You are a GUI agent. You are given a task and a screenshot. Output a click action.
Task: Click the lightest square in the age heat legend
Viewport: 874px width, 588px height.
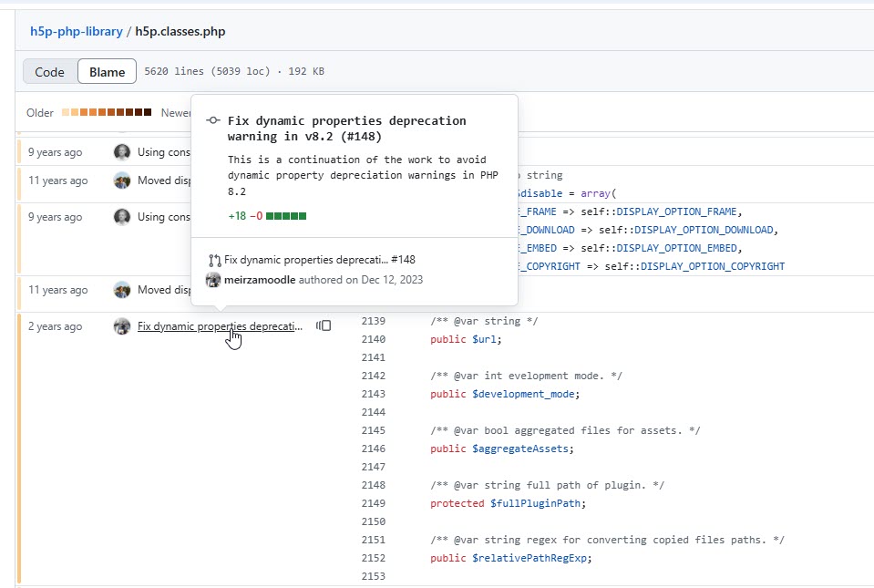click(66, 112)
